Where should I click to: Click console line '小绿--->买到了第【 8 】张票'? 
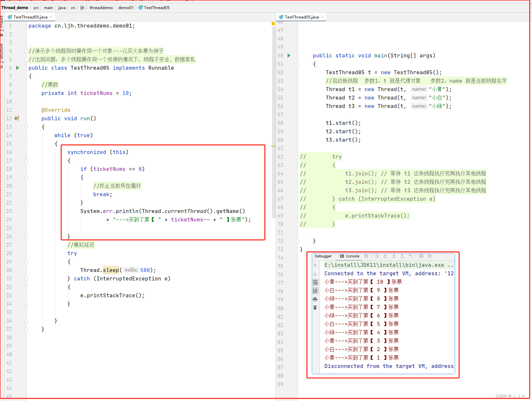[x=361, y=299]
